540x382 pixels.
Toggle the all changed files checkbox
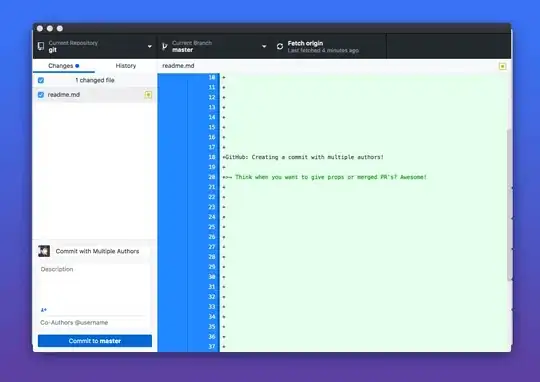click(x=41, y=80)
